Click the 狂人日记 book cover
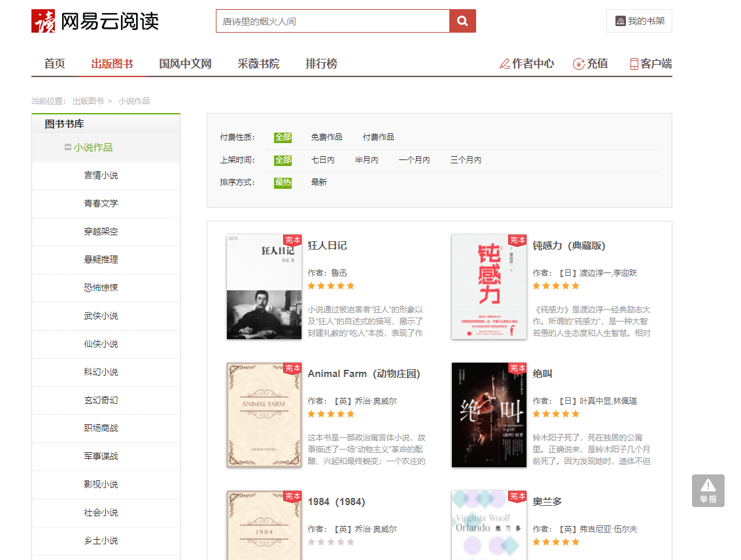The height and width of the screenshot is (560, 741). tap(264, 287)
